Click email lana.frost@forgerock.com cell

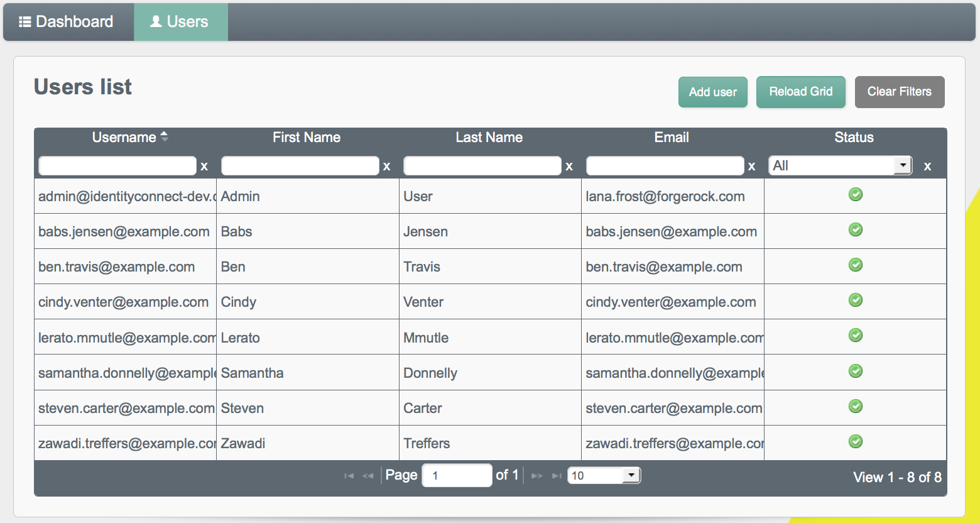pos(673,196)
